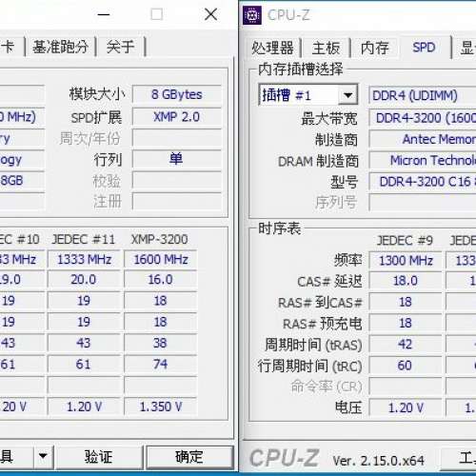Minimize the left CPU-Z window
Image resolution: width=476 pixels, height=476 pixels.
(x=104, y=14)
